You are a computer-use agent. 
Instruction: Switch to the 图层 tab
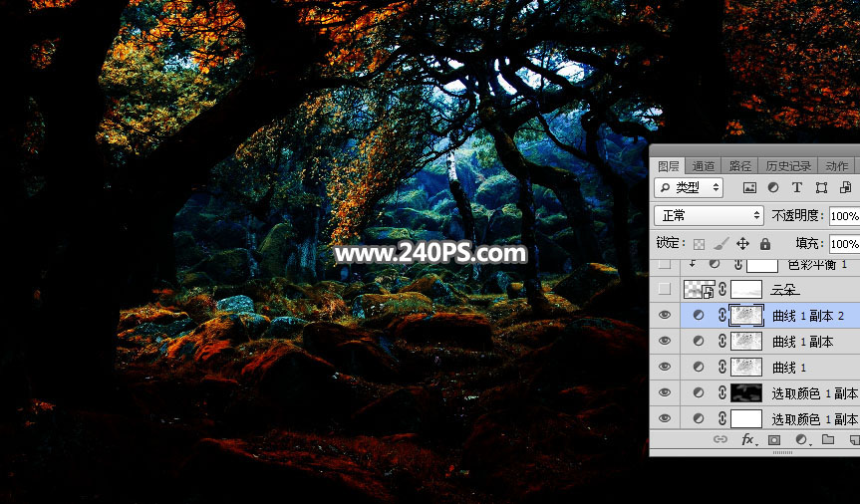click(668, 166)
